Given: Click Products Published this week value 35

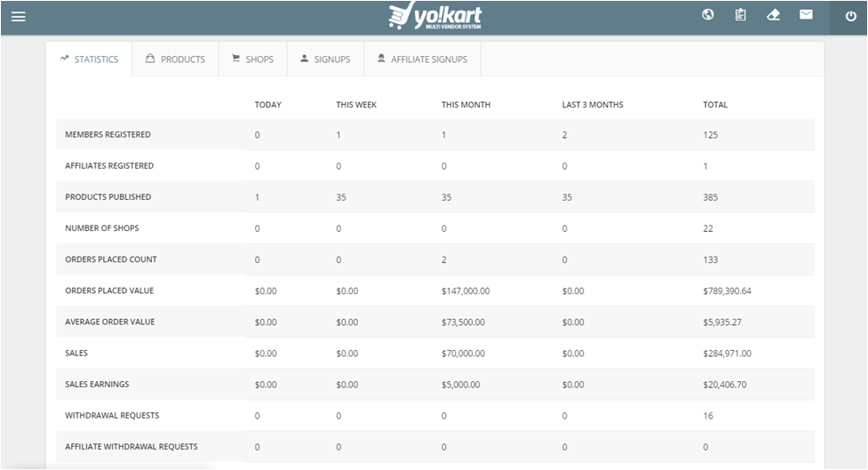Looking at the screenshot, I should point(341,197).
